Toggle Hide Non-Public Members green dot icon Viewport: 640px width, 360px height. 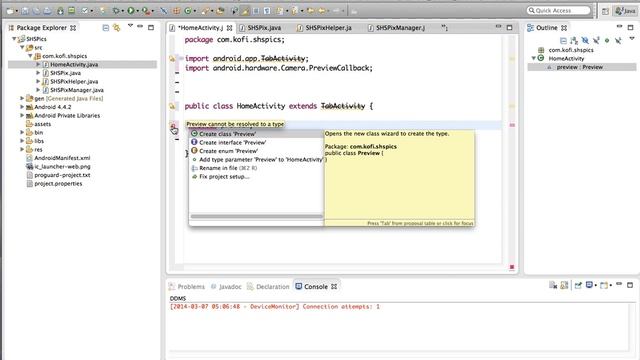coord(607,40)
